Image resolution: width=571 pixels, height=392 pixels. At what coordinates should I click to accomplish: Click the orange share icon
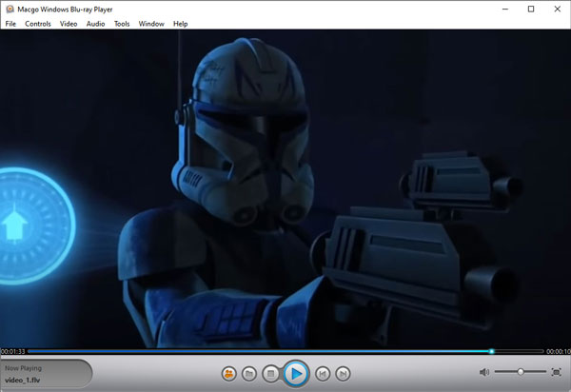(x=228, y=373)
